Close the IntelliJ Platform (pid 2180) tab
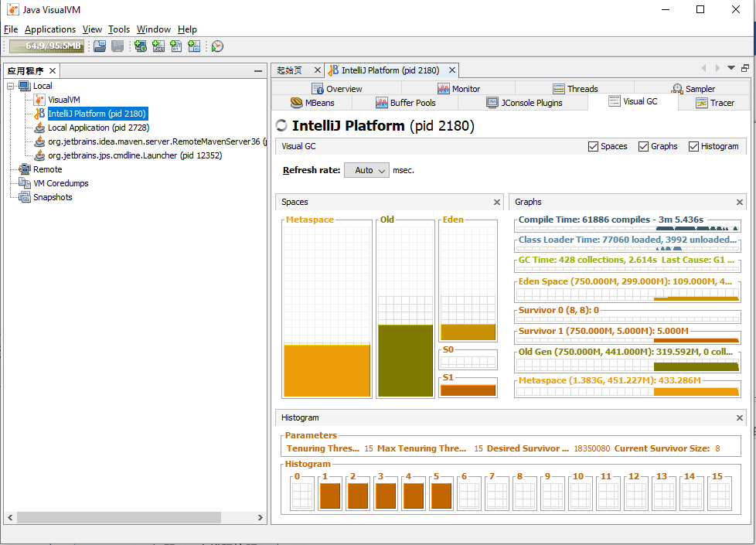This screenshot has width=756, height=545. (x=452, y=70)
